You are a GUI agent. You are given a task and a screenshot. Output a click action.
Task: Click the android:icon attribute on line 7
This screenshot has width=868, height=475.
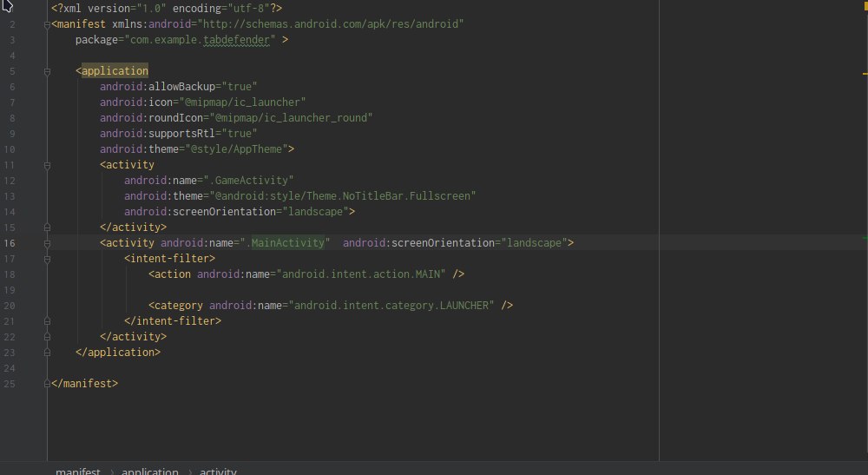coord(136,102)
